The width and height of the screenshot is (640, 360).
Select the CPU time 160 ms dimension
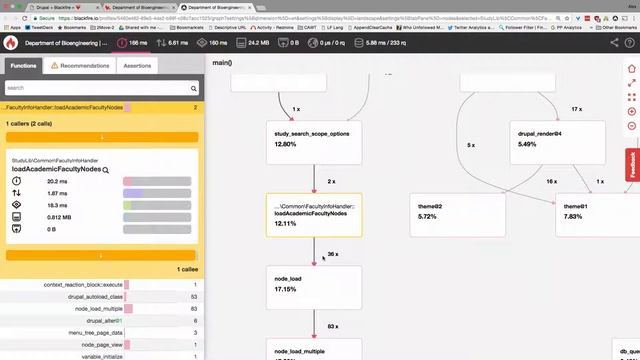click(212, 43)
